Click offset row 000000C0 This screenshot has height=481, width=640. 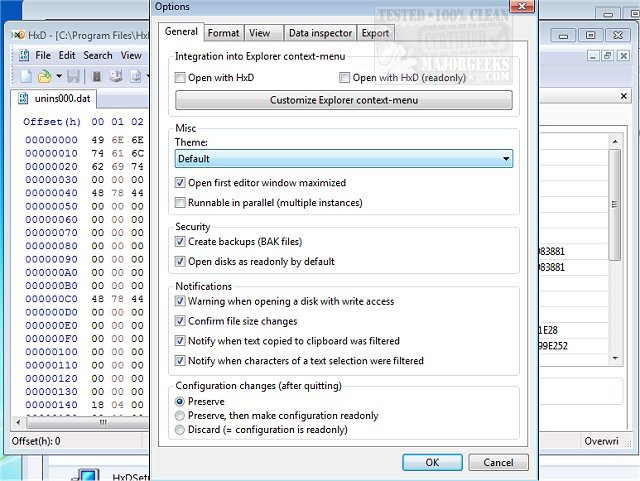pos(51,299)
